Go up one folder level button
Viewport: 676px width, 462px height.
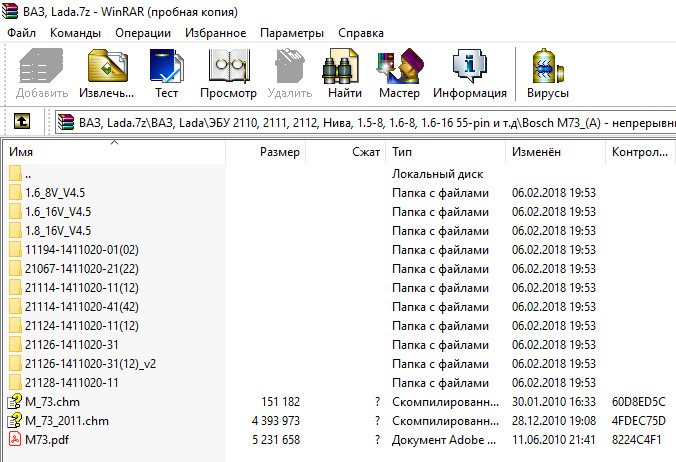pos(22,122)
